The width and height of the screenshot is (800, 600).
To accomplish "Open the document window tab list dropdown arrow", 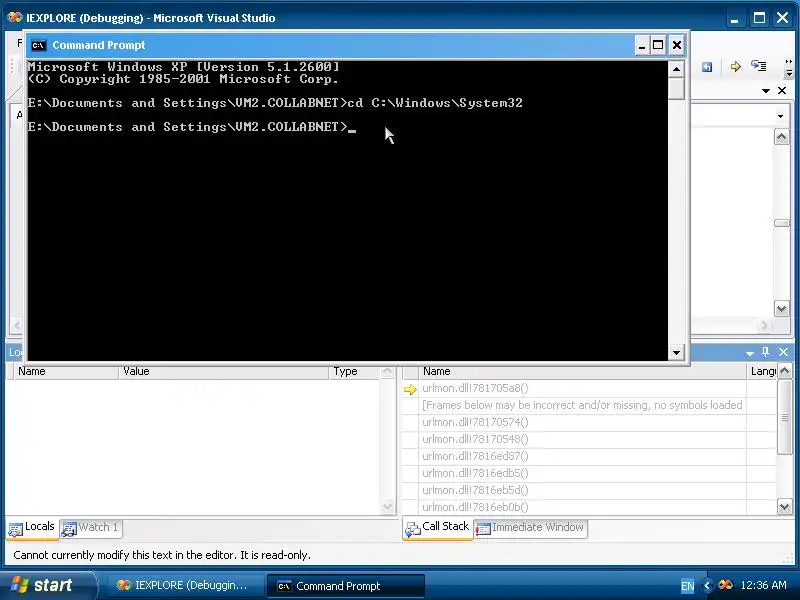I will tap(766, 91).
